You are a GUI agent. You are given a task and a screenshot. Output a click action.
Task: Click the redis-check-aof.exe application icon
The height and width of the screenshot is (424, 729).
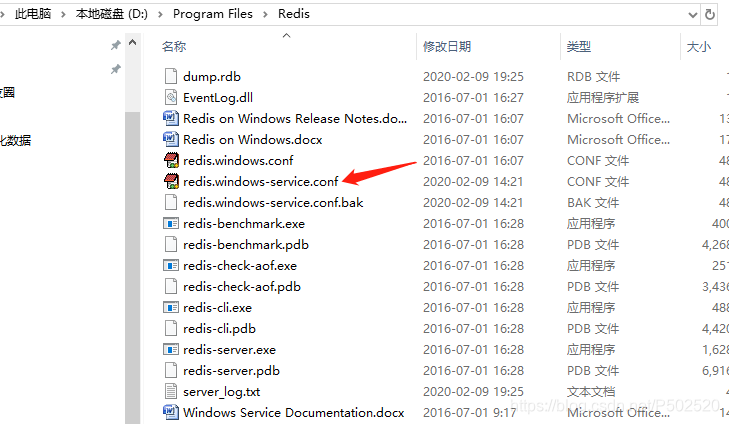point(171,265)
